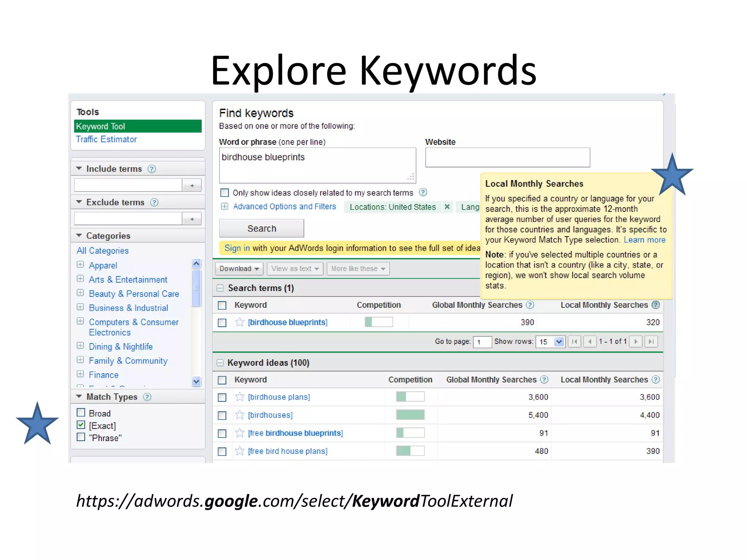The height and width of the screenshot is (560, 747).
Task: Collapse the Match Types section
Action: 79,396
